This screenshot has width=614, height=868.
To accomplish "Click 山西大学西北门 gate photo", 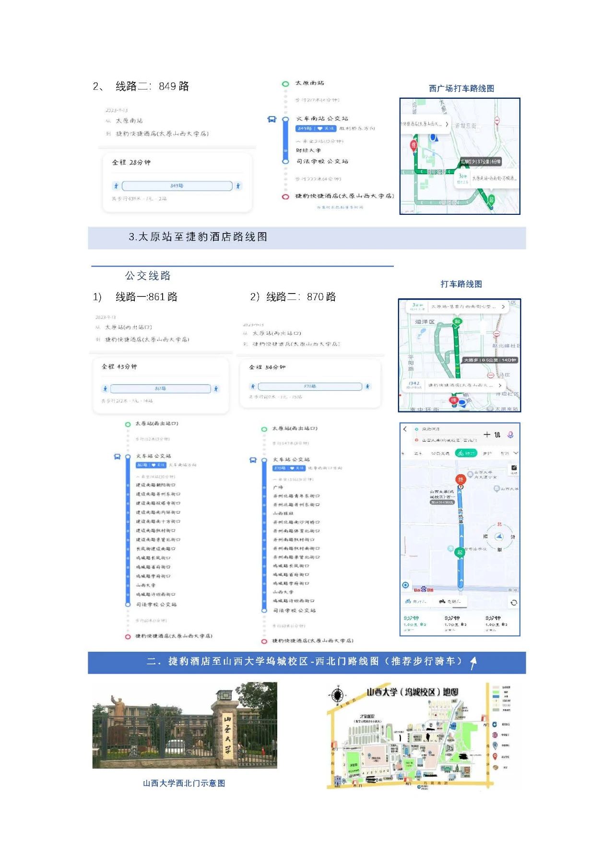I will pyautogui.click(x=185, y=725).
